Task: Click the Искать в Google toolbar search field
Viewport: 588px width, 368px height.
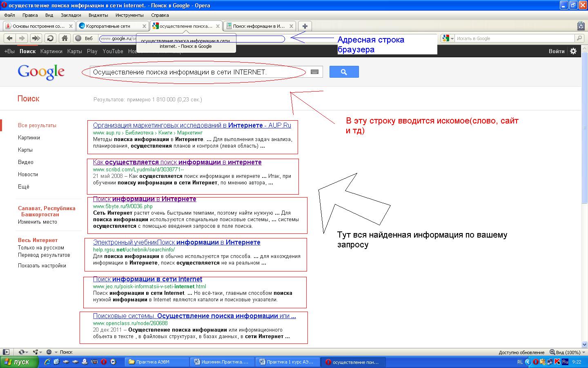Action: 514,38
